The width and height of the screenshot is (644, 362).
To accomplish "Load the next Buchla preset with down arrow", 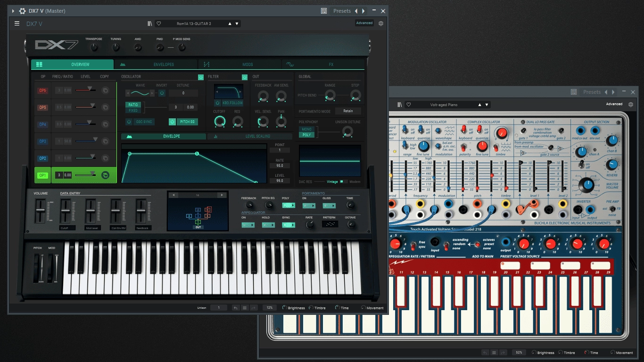I will tap(487, 105).
